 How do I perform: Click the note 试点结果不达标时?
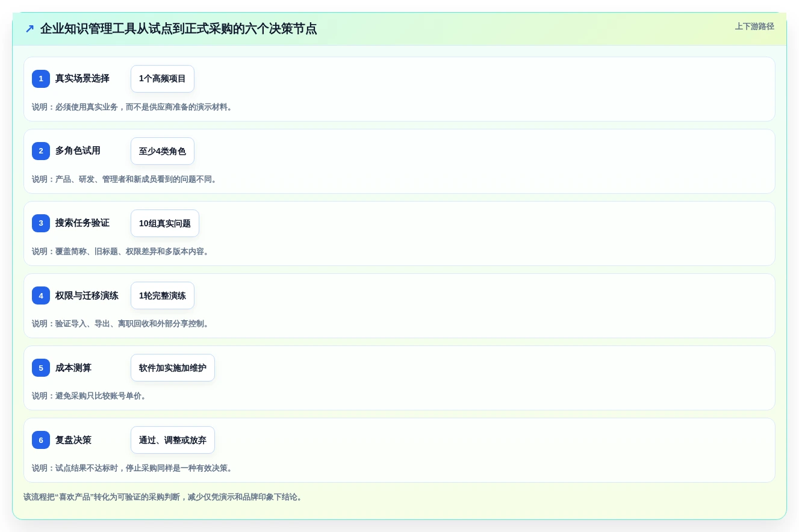coord(132,468)
